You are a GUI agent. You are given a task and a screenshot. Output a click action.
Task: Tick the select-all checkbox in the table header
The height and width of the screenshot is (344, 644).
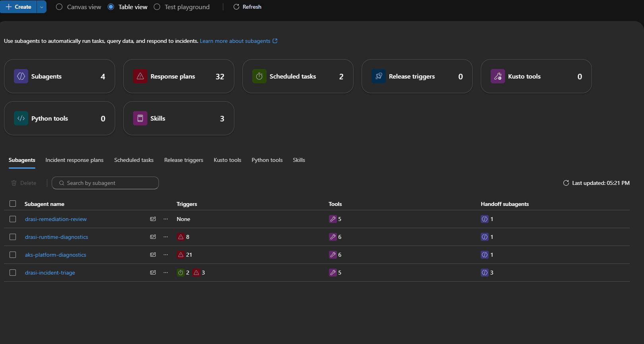13,204
